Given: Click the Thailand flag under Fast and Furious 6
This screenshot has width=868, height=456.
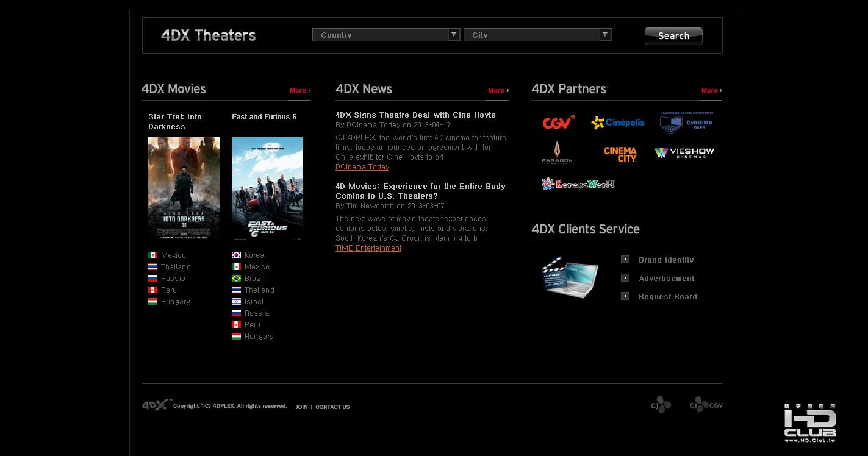Looking at the screenshot, I should pos(236,290).
